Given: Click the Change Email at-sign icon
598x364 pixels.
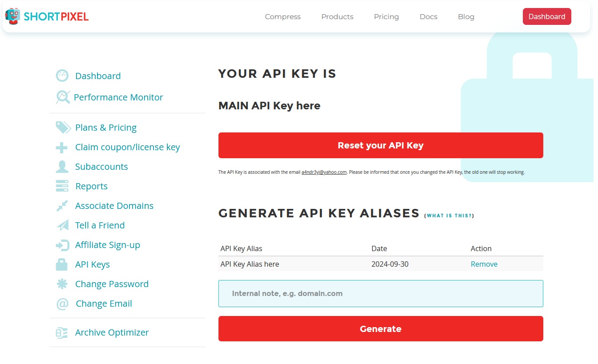Looking at the screenshot, I should (62, 304).
